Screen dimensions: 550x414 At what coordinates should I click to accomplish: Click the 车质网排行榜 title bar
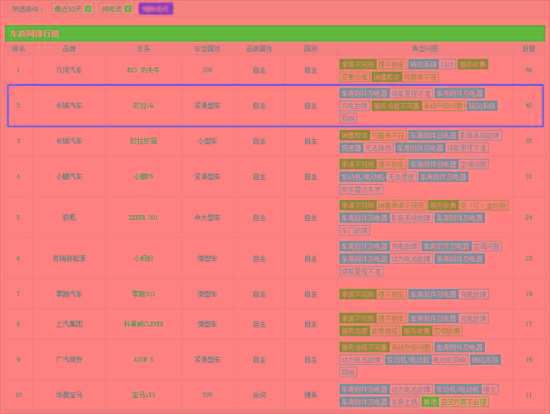tap(275, 34)
